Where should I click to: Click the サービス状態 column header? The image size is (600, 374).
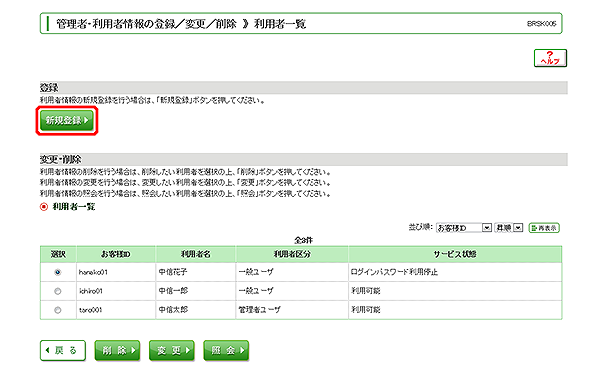[455, 254]
